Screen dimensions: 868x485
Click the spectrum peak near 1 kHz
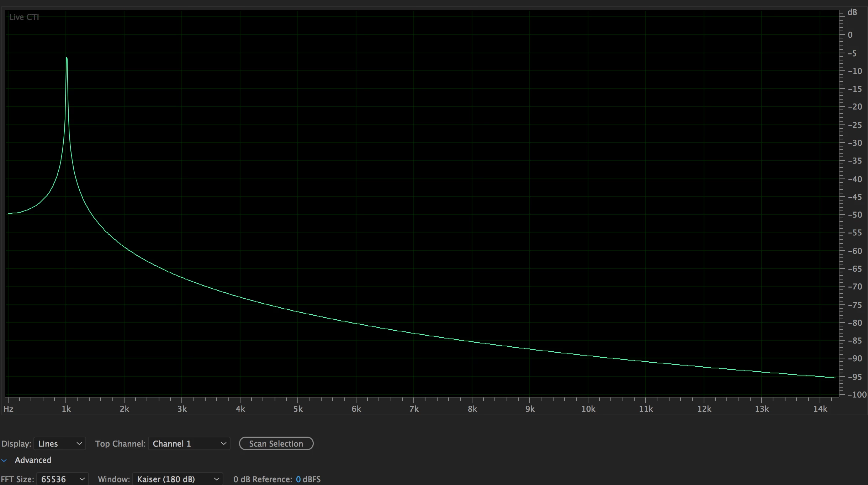(x=67, y=59)
